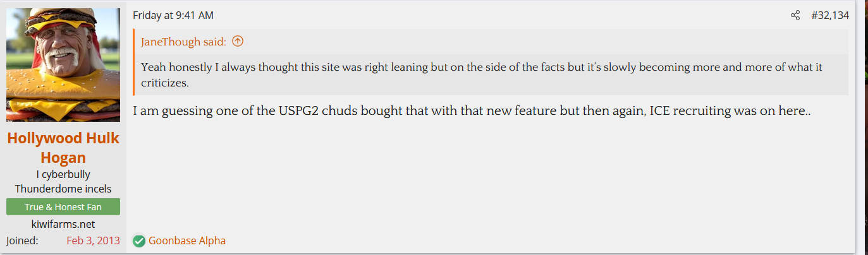Click the Feb 3, 2013 join date
The width and height of the screenshot is (868, 255).
point(93,240)
